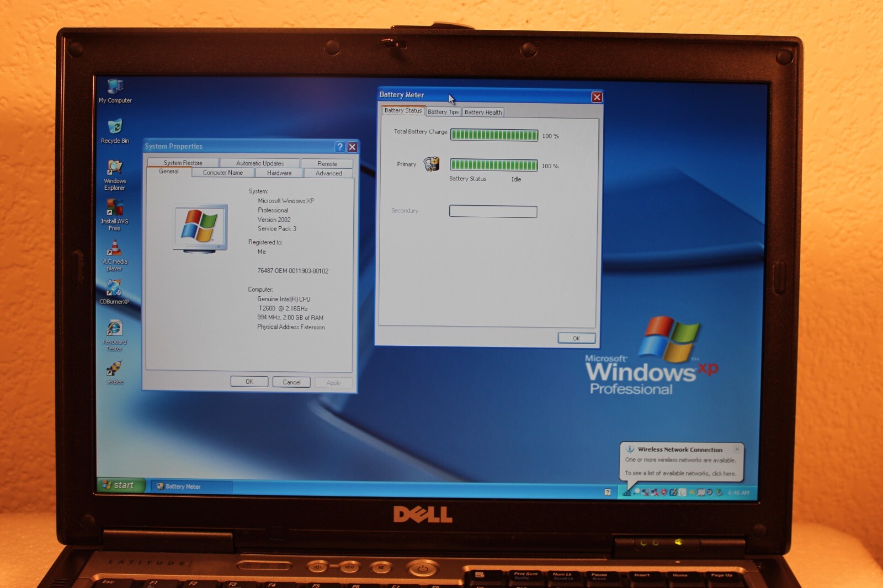Click the Windows monitor logo in System Properties
The width and height of the screenshot is (883, 588).
pyautogui.click(x=200, y=228)
